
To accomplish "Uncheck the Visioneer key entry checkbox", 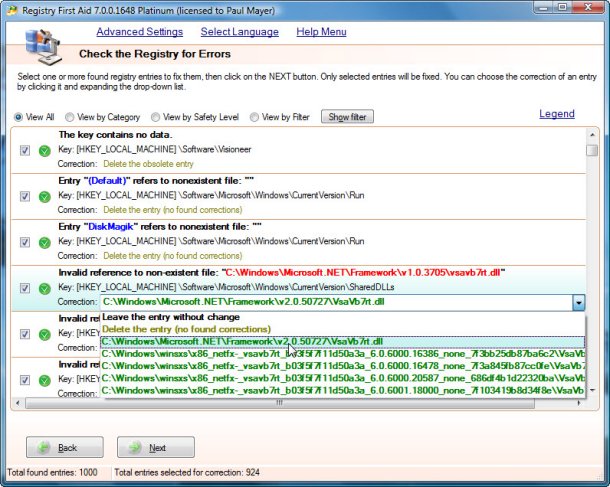I will pos(25,151).
